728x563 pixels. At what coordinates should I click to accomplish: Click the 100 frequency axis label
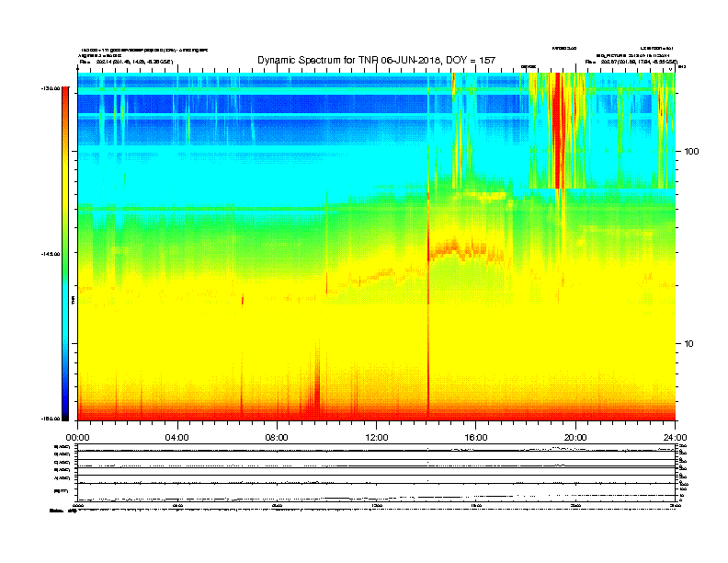pyautogui.click(x=692, y=152)
